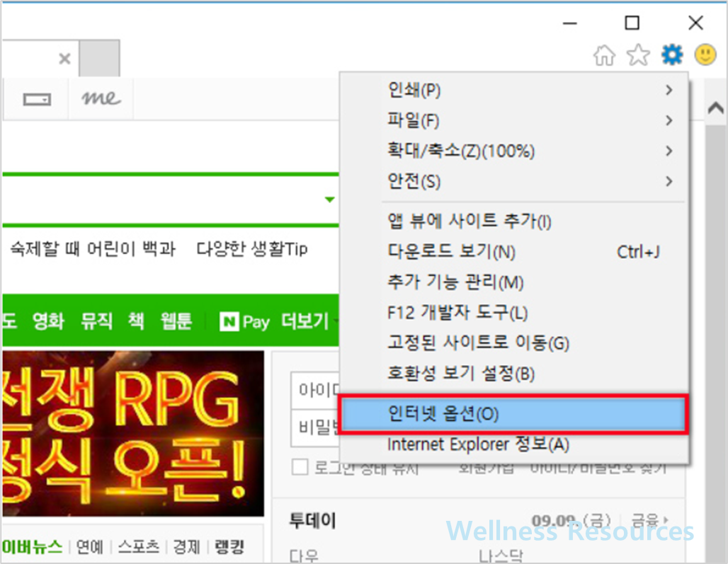The width and height of the screenshot is (728, 564).
Task: Select 인쇄(P) menu item
Action: 513,90
